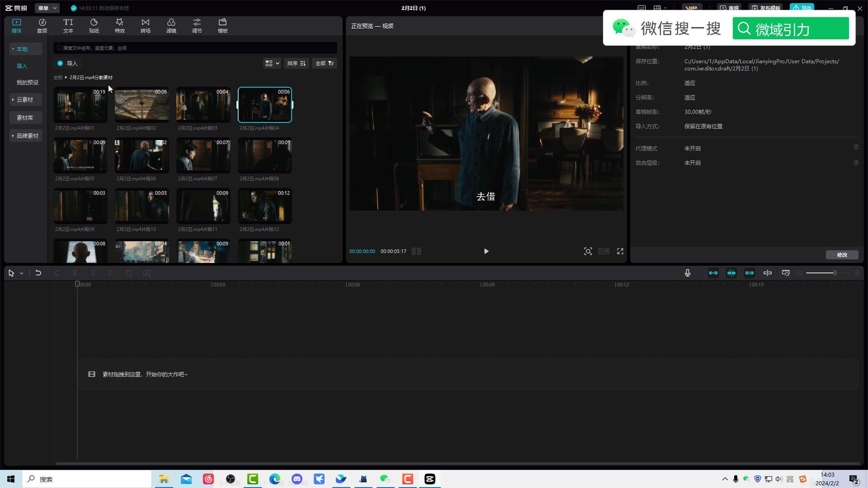The height and width of the screenshot is (488, 868).
Task: Zoom in the timeline with plus button
Action: click(857, 273)
